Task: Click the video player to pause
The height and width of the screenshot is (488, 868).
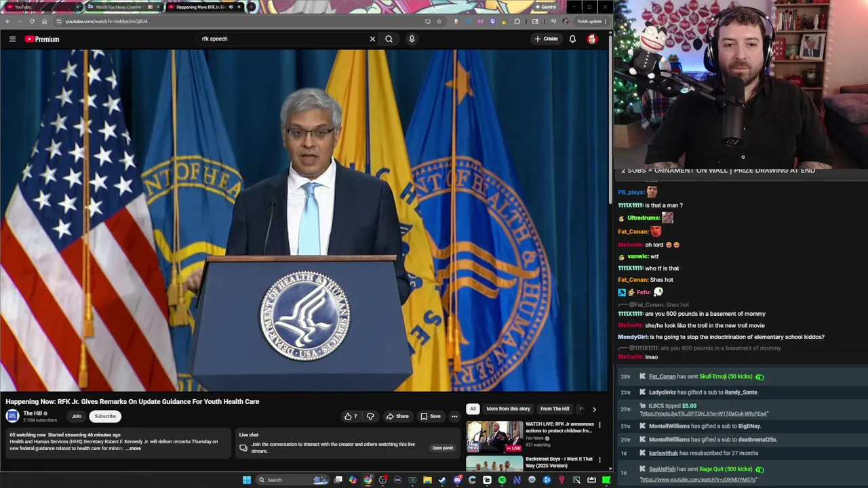Action: click(x=304, y=220)
